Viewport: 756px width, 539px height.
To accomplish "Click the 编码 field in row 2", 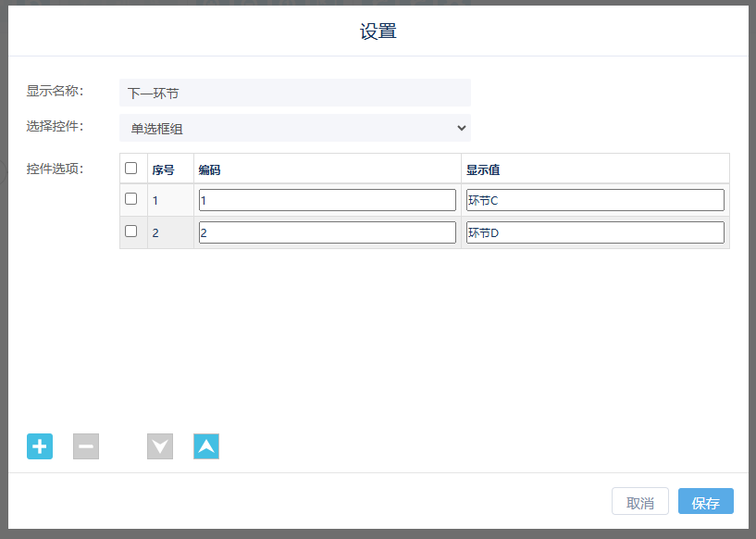I will [x=327, y=232].
